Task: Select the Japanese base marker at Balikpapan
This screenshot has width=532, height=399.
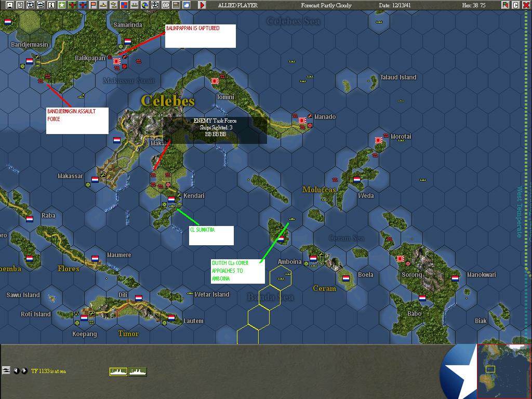Action: click(117, 61)
